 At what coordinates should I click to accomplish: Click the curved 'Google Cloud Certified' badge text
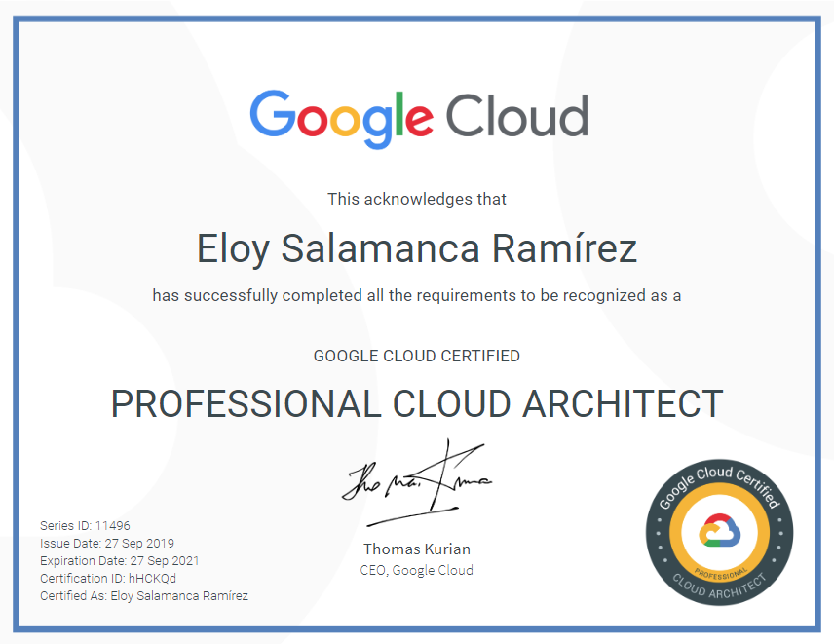(x=719, y=488)
